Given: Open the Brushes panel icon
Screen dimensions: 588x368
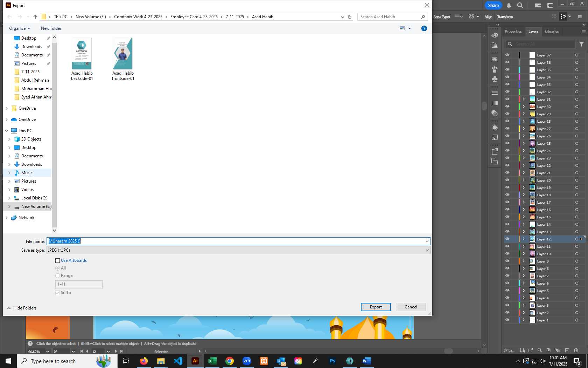Looking at the screenshot, I should (x=495, y=69).
